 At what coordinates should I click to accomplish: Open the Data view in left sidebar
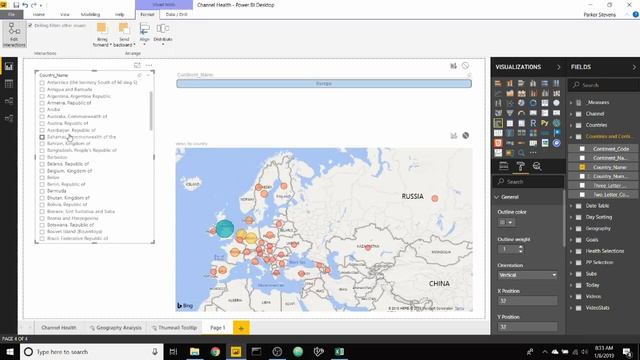pyautogui.click(x=9, y=84)
